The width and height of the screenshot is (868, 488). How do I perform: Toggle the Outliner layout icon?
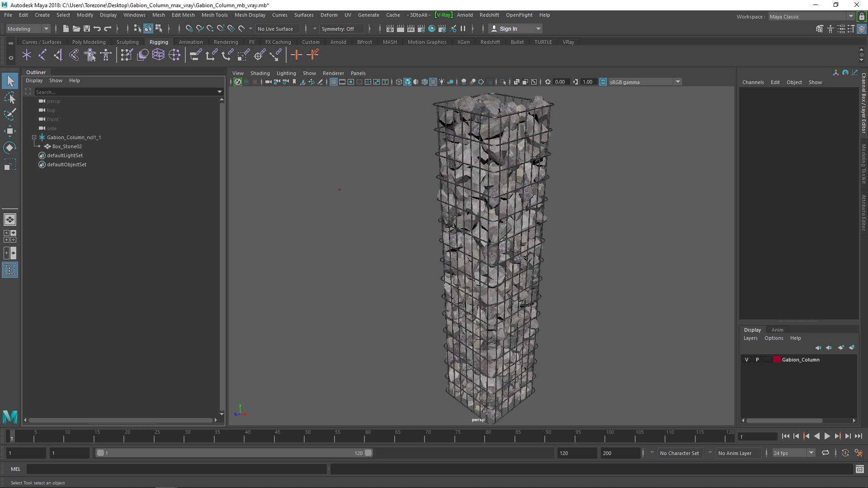pos(10,270)
